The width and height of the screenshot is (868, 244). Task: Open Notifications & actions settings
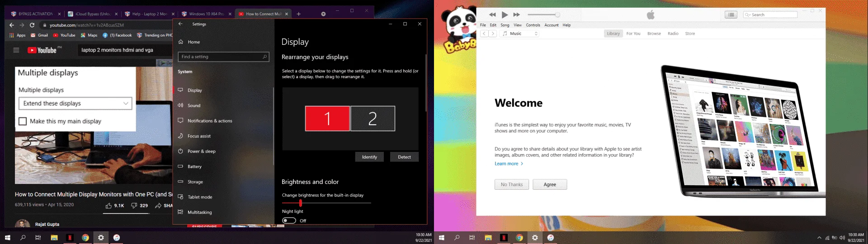210,121
